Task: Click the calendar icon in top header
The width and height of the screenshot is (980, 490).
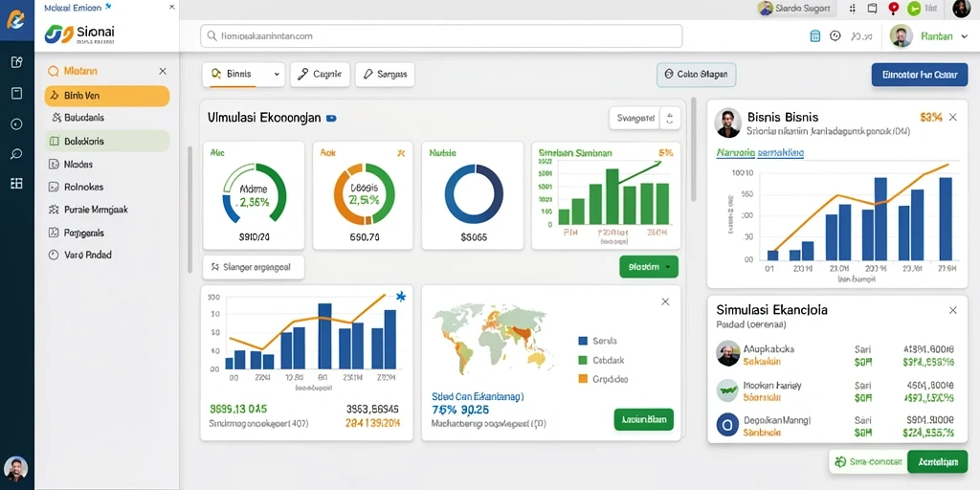Action: click(x=815, y=36)
